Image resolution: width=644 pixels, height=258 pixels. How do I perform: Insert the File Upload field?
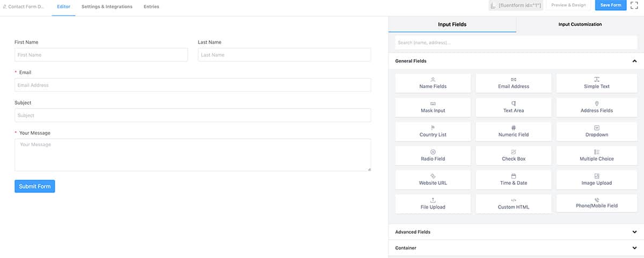[433, 204]
